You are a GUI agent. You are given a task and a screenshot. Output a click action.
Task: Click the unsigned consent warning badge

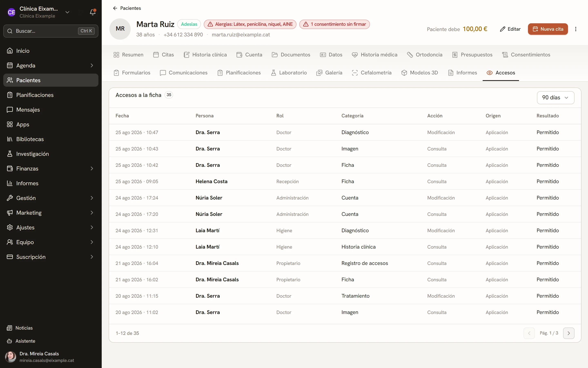335,24
